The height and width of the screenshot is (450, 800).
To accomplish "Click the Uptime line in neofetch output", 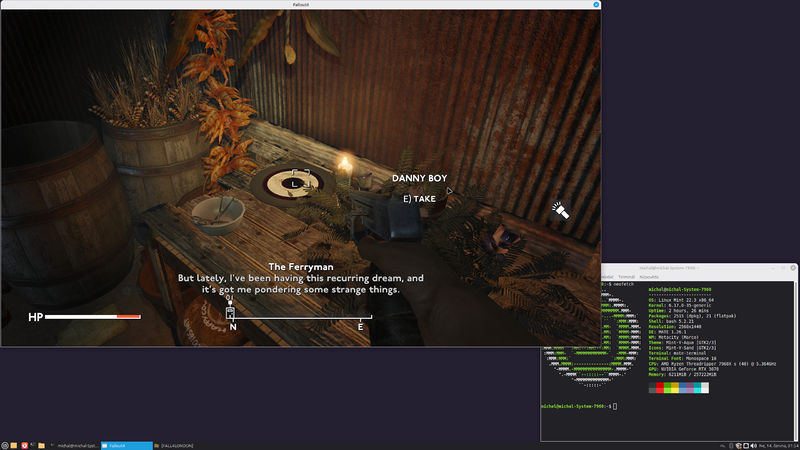I will point(679,311).
